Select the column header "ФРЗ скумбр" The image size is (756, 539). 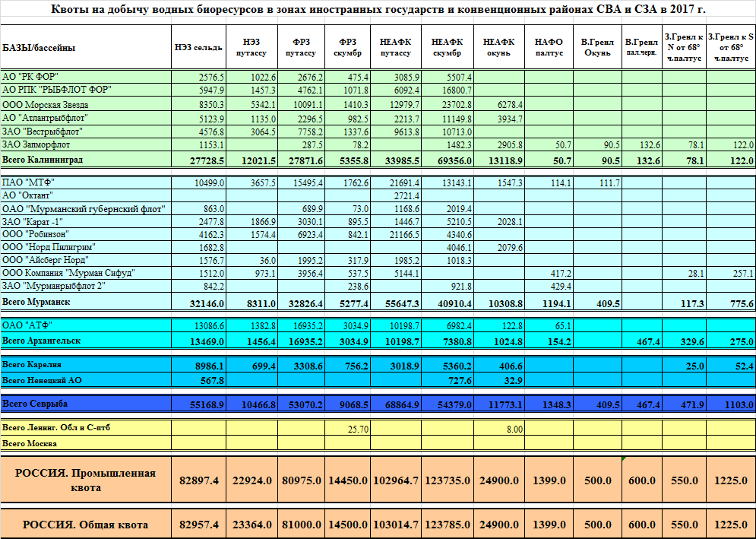click(348, 47)
